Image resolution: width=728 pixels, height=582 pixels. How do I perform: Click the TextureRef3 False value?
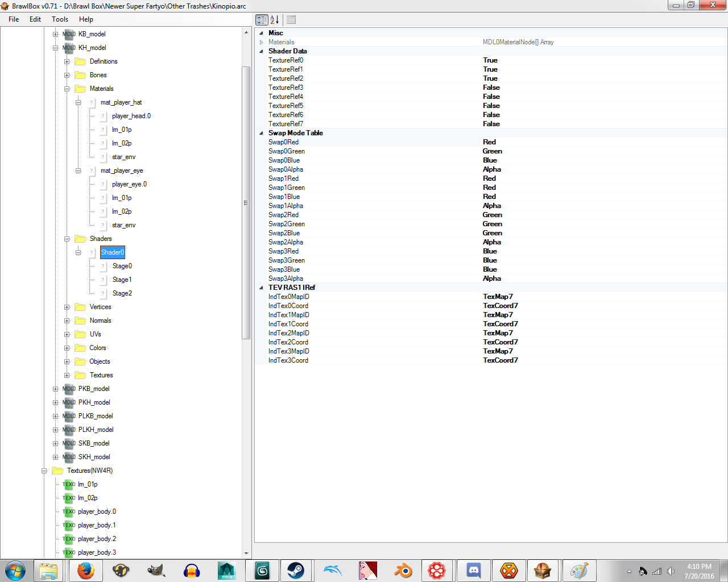tap(491, 88)
